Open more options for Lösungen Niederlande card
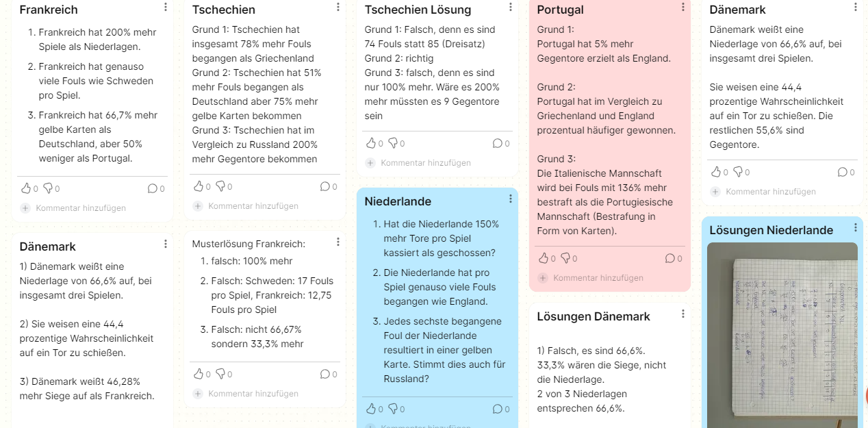The width and height of the screenshot is (868, 428). (856, 227)
